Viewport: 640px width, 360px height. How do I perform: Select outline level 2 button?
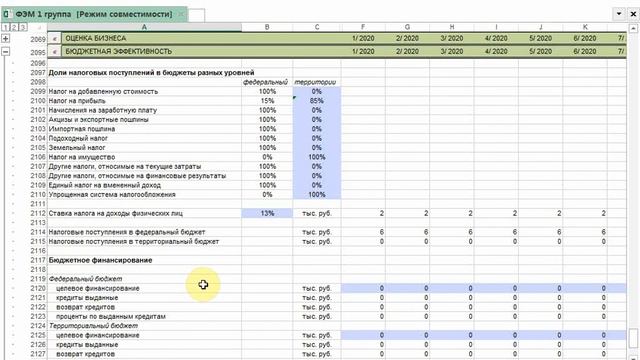point(14,27)
